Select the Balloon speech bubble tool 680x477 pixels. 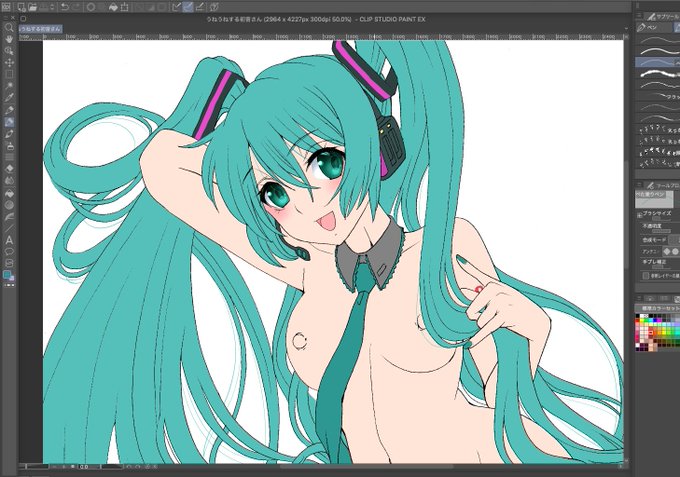pos(9,252)
